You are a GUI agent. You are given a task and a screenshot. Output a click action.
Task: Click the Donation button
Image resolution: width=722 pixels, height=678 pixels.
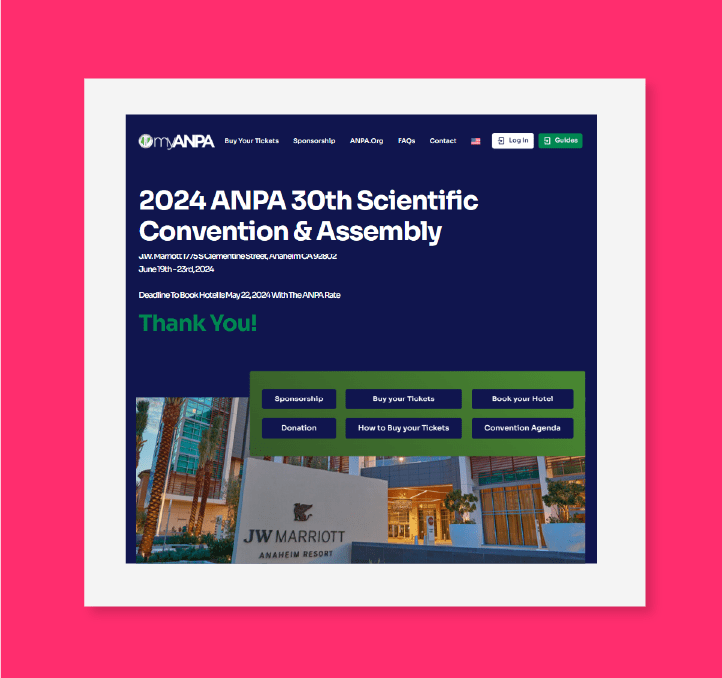point(299,428)
